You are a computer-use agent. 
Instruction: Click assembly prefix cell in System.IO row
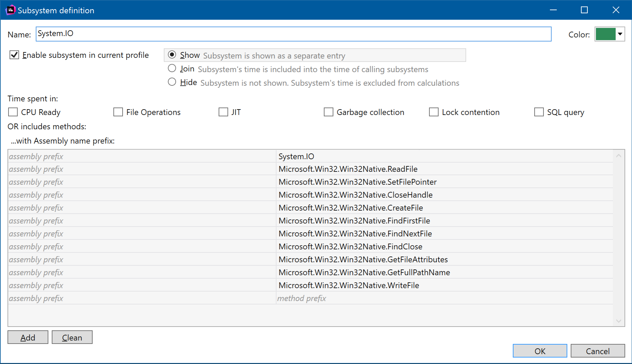point(142,156)
